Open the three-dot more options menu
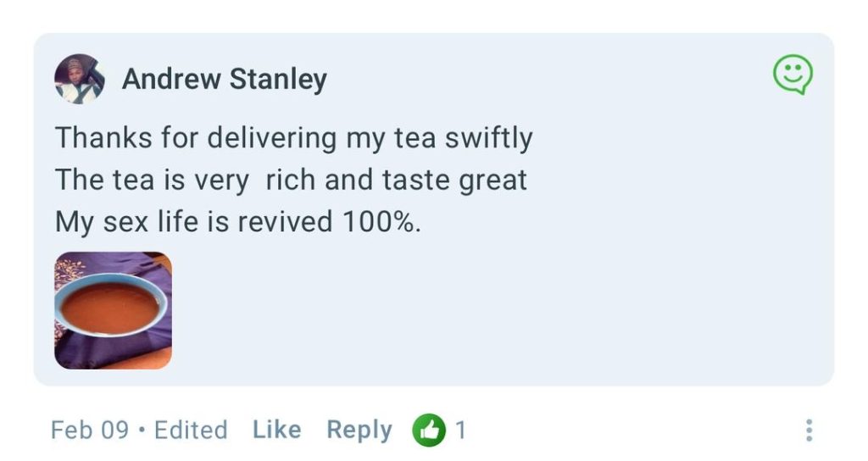868x461 pixels. pyautogui.click(x=809, y=430)
